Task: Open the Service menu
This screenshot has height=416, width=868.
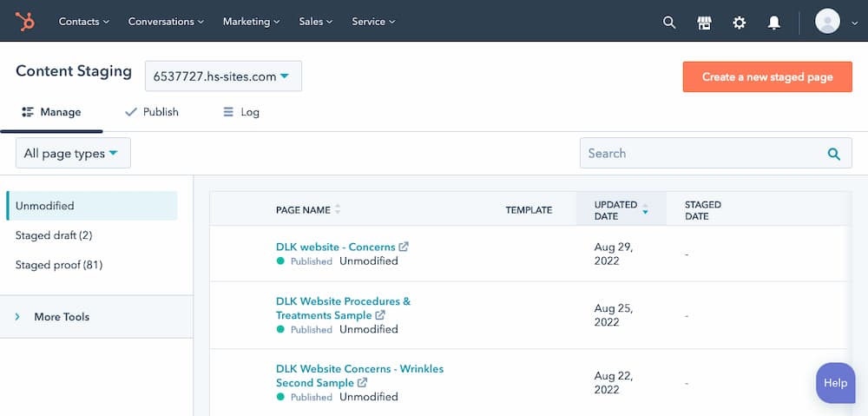Action: click(373, 22)
